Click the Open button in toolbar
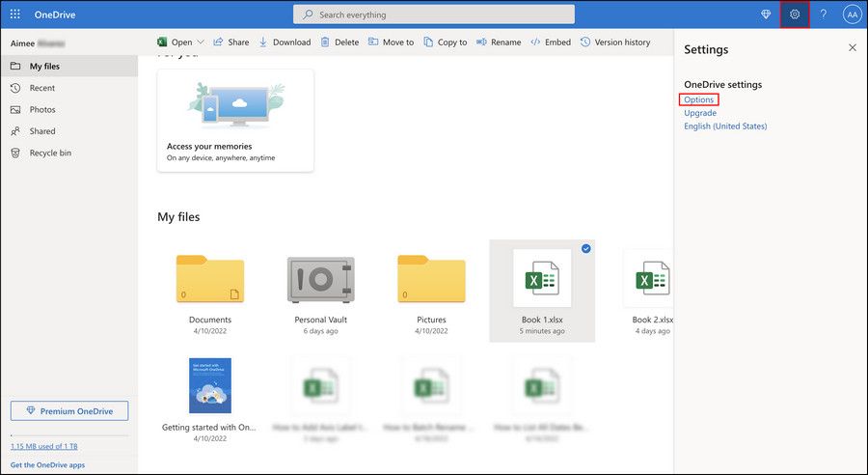 pyautogui.click(x=175, y=42)
